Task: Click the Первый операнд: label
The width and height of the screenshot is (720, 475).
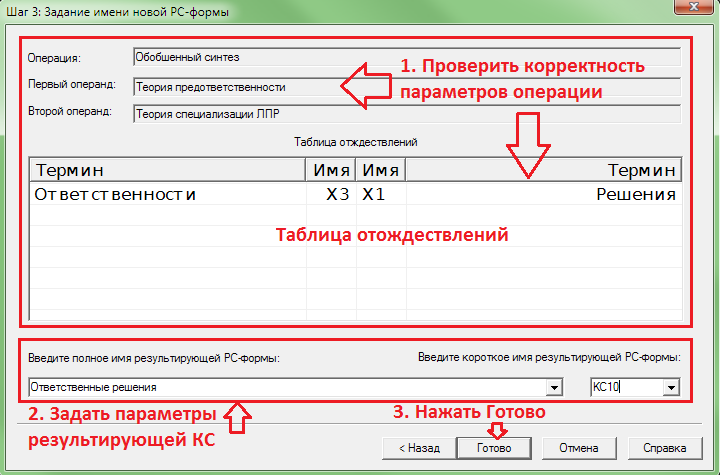Action: click(72, 85)
